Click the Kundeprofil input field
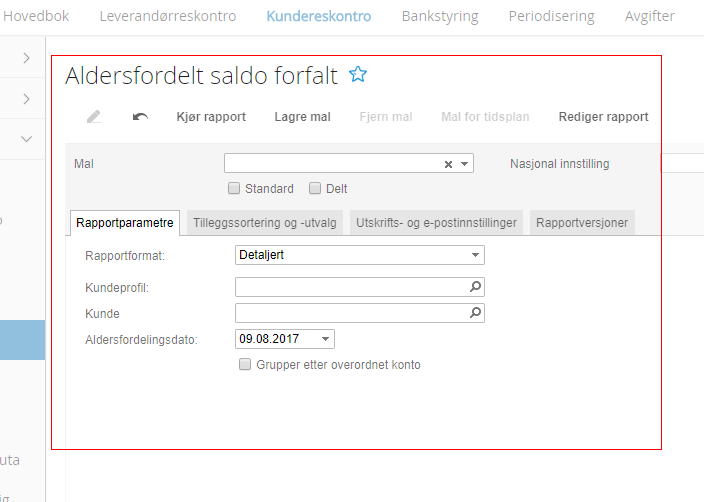 click(351, 287)
